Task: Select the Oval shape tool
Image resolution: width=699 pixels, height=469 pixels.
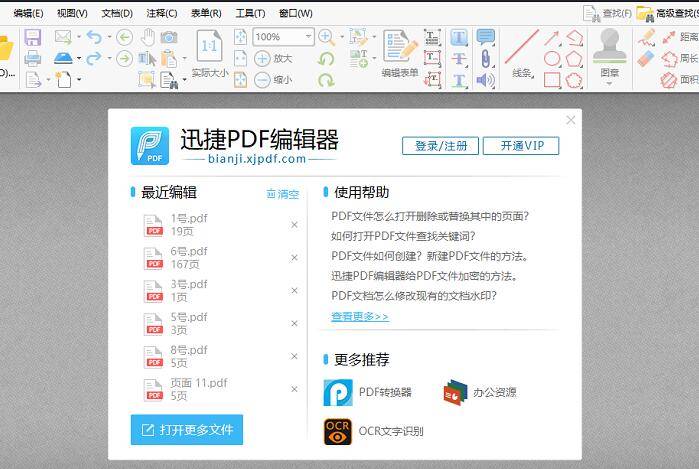Action: pyautogui.click(x=552, y=59)
